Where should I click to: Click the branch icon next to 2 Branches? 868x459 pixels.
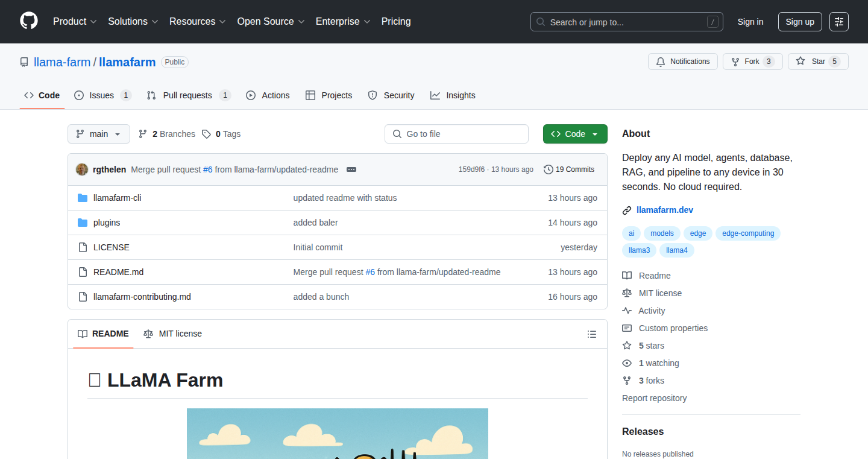[143, 134]
